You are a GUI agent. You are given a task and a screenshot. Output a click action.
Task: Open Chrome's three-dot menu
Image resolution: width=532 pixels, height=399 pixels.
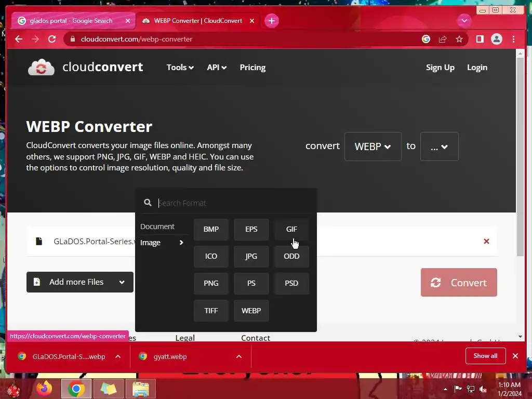tap(513, 39)
